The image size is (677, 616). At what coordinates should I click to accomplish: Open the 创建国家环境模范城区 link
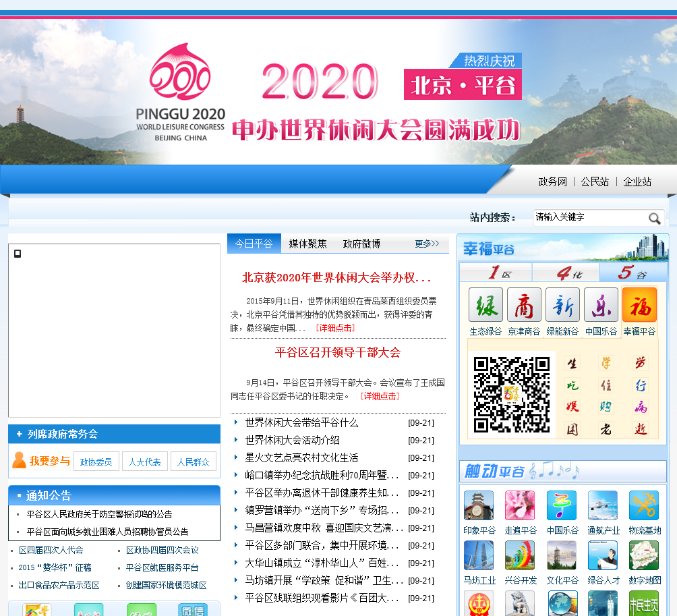[167, 586]
